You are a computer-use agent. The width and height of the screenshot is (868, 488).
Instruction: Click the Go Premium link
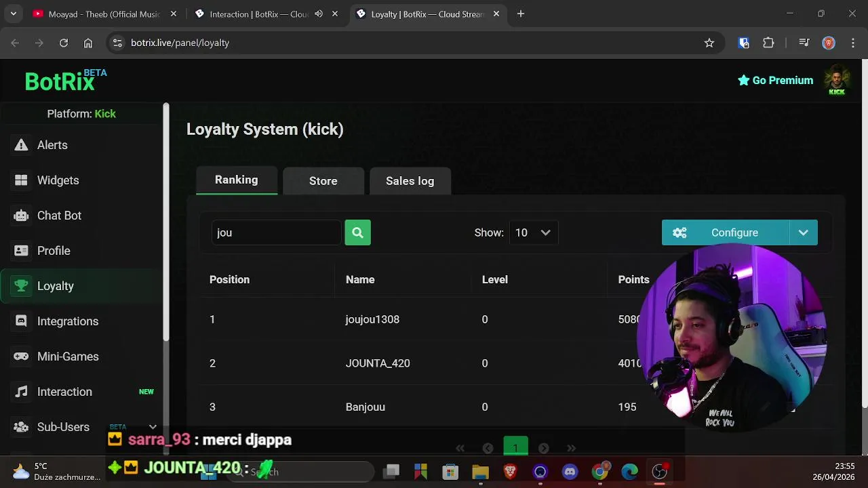click(x=776, y=80)
